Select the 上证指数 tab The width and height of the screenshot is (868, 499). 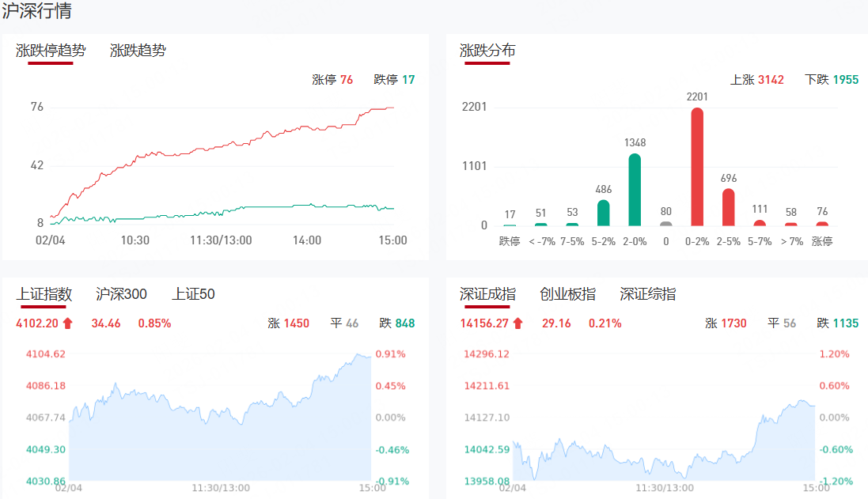44,294
